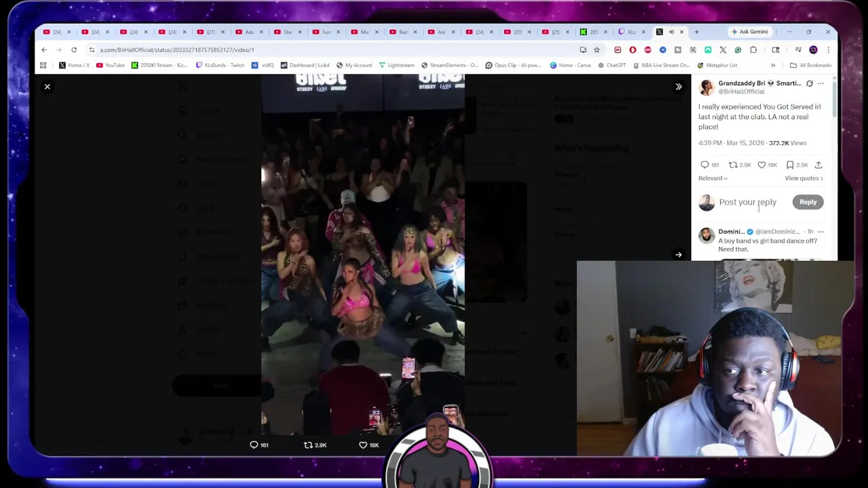This screenshot has height=488, width=868.
Task: Open the Grammarly extension icon
Action: point(738,49)
